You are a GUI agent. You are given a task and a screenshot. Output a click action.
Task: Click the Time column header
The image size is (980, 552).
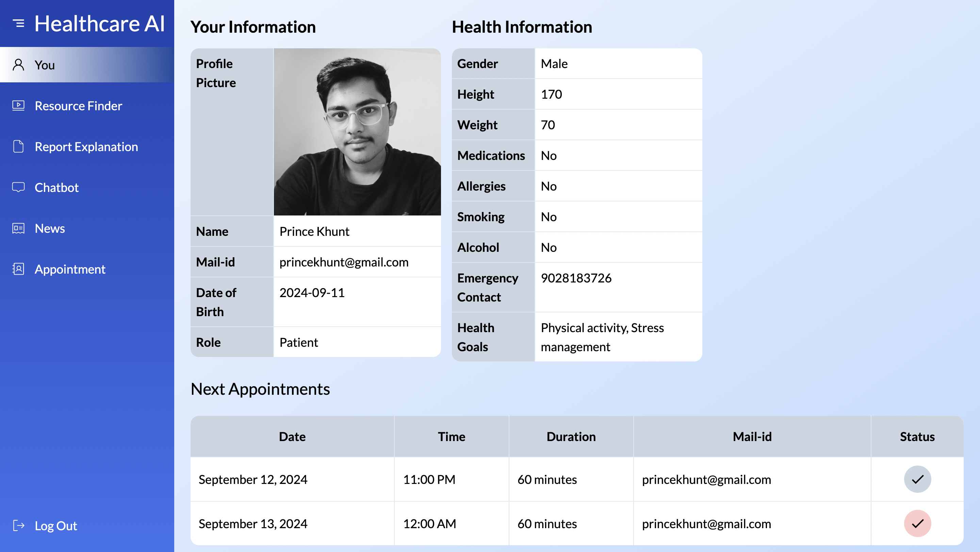(451, 436)
